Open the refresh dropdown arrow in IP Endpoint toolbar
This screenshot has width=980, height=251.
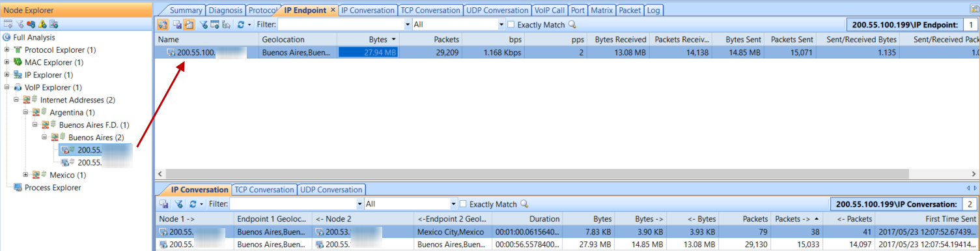pos(249,24)
